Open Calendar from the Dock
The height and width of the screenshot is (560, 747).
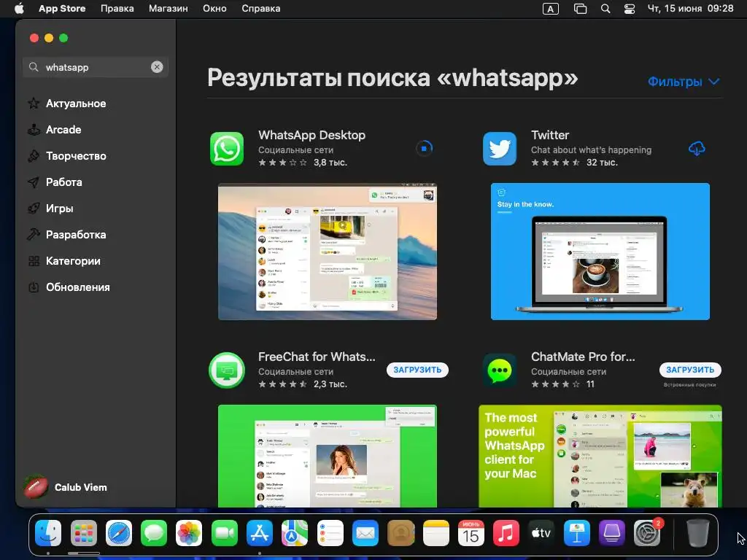pos(471,533)
